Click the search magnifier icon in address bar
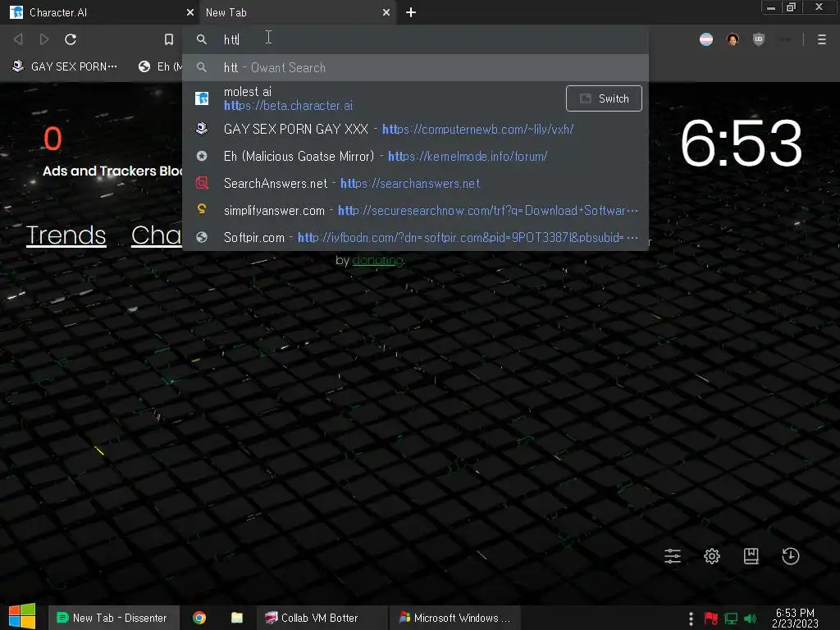This screenshot has width=840, height=630. (x=202, y=39)
